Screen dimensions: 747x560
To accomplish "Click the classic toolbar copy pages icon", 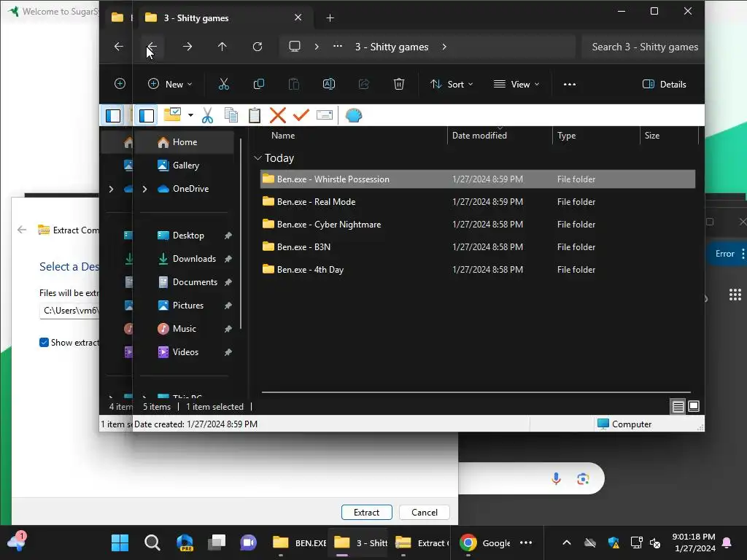I will (x=231, y=115).
